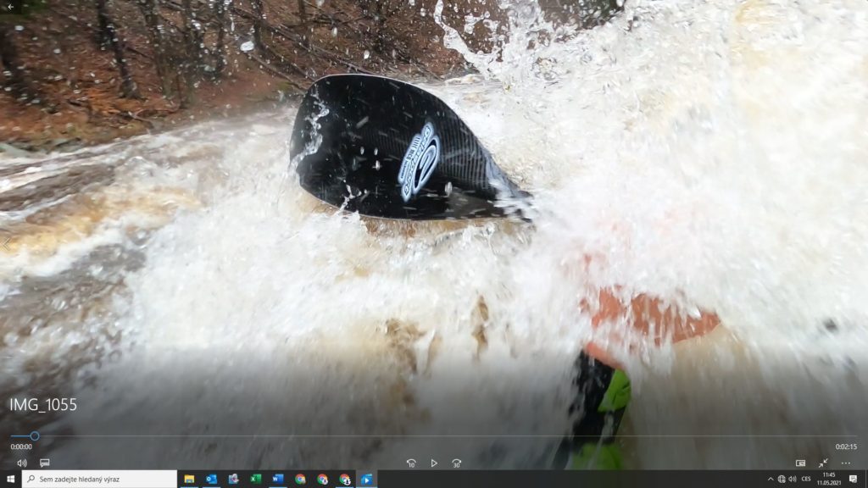The height and width of the screenshot is (488, 868).
Task: Skip forward 30 seconds
Action: coord(456,463)
